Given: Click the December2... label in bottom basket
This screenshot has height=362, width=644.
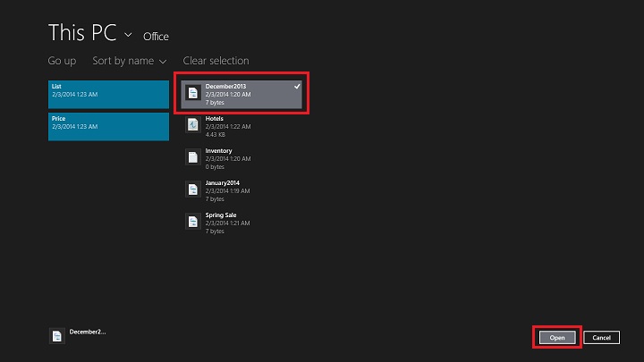Looking at the screenshot, I should [x=87, y=332].
